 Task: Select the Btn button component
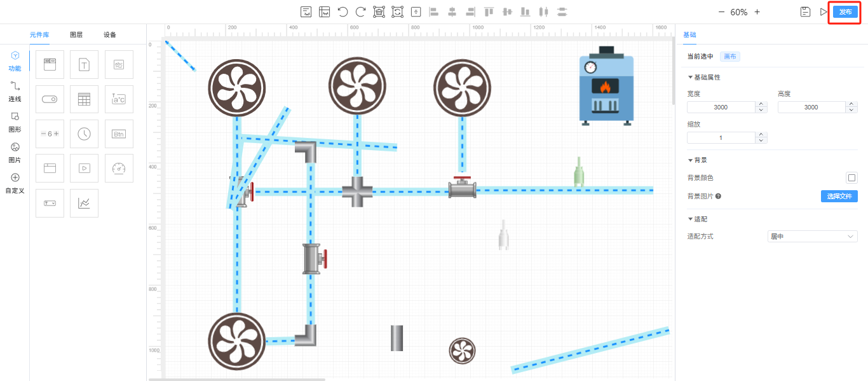(x=119, y=134)
